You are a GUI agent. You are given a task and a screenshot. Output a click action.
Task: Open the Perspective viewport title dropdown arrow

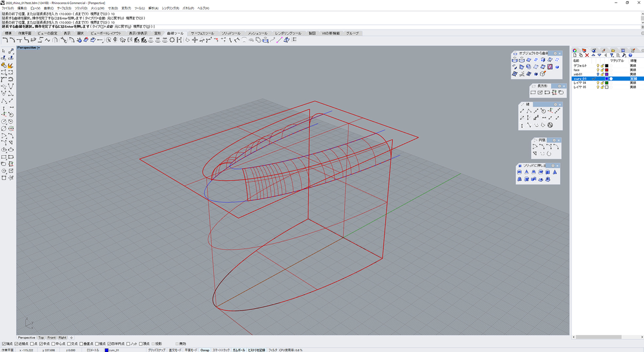[39, 47]
